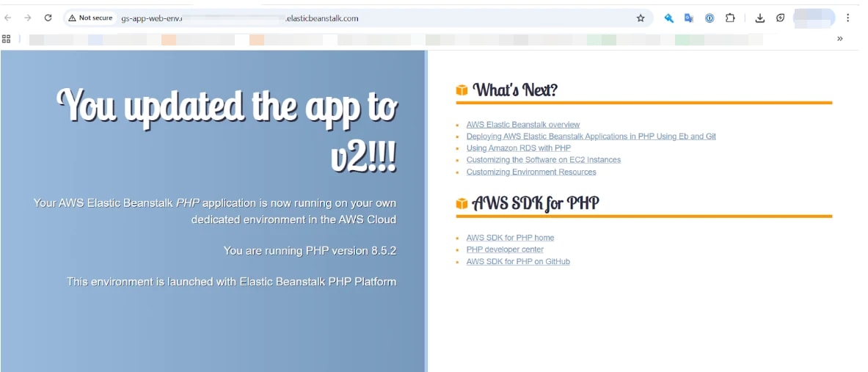Open the Downloads icon in toolbar

click(760, 18)
